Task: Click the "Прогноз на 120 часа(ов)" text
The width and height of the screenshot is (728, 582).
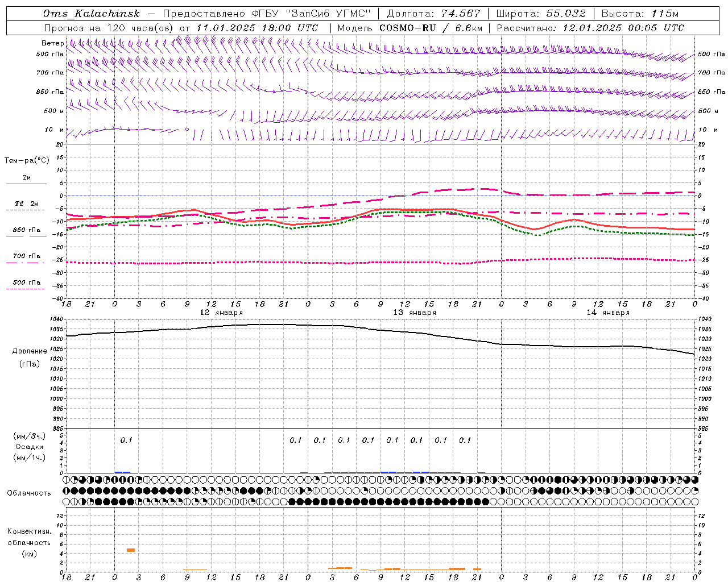Action: (x=109, y=28)
